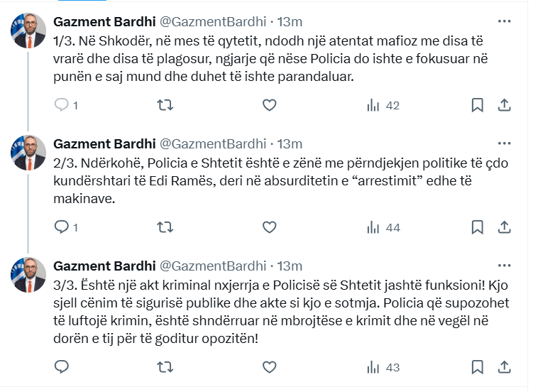Open @GazmentBardhi handle on second tweet
Image resolution: width=538 pixels, height=392 pixels.
[214, 143]
